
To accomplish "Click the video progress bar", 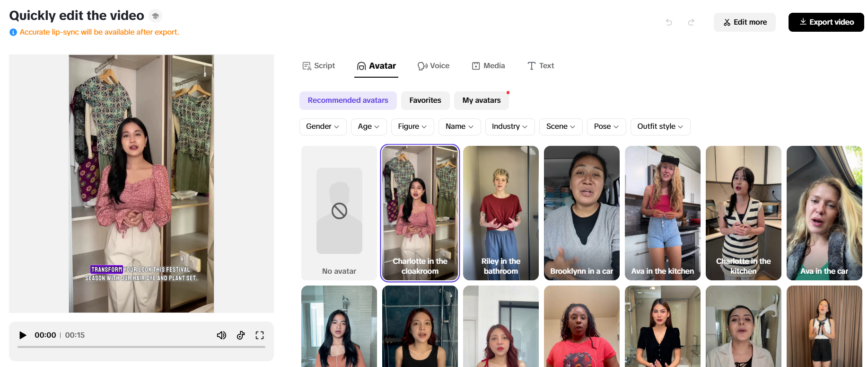I will 141,347.
